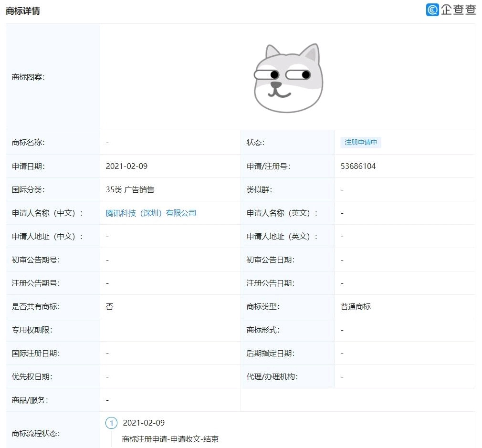Select the 商标详情 heading

[23, 11]
